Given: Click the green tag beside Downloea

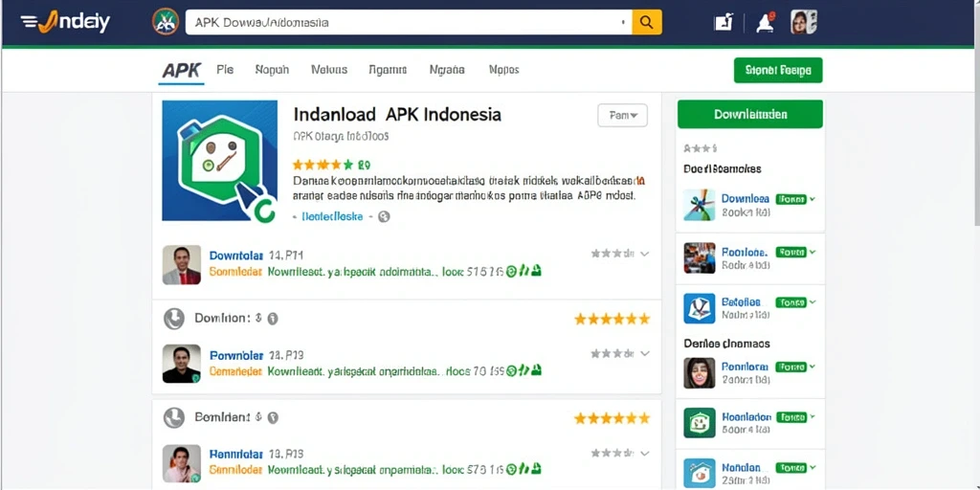Looking at the screenshot, I should tap(791, 199).
